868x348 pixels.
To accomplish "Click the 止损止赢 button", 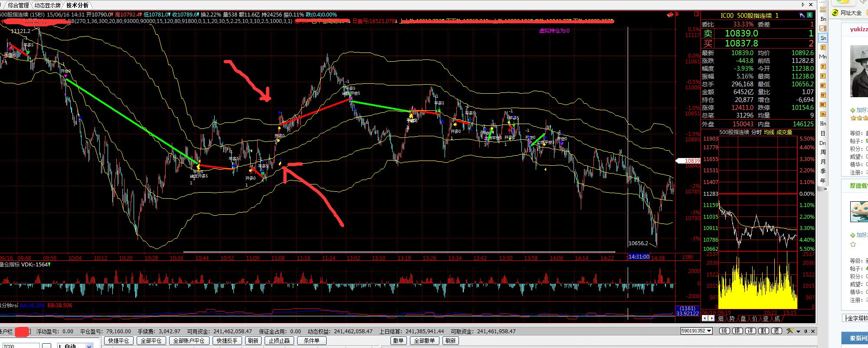I will (x=279, y=341).
